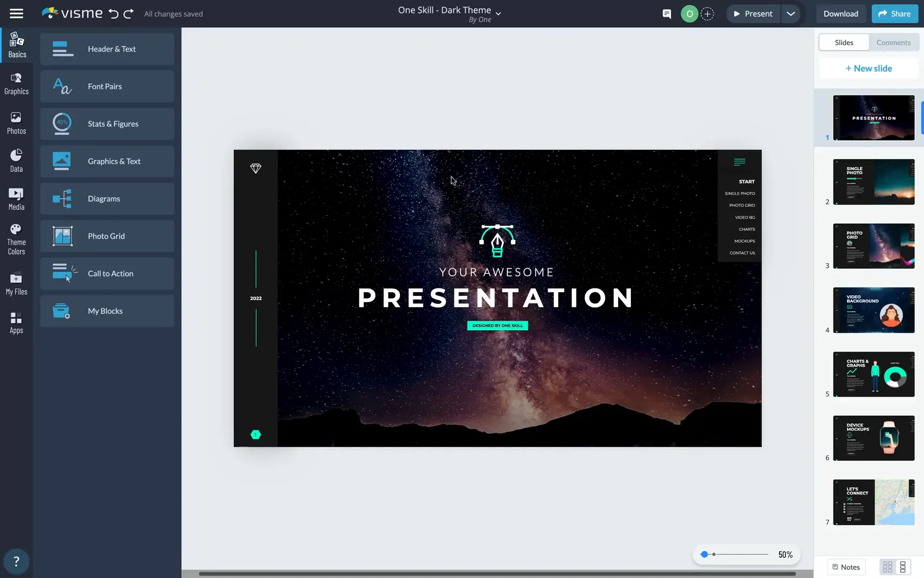The width and height of the screenshot is (924, 578).
Task: Click the comments bubble icon in the top bar
Action: [666, 13]
